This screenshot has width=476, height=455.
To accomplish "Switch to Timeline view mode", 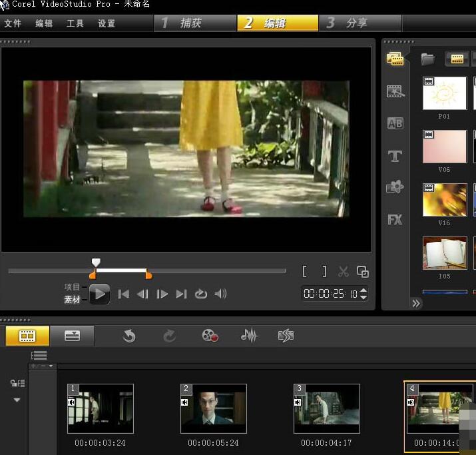I will click(72, 336).
